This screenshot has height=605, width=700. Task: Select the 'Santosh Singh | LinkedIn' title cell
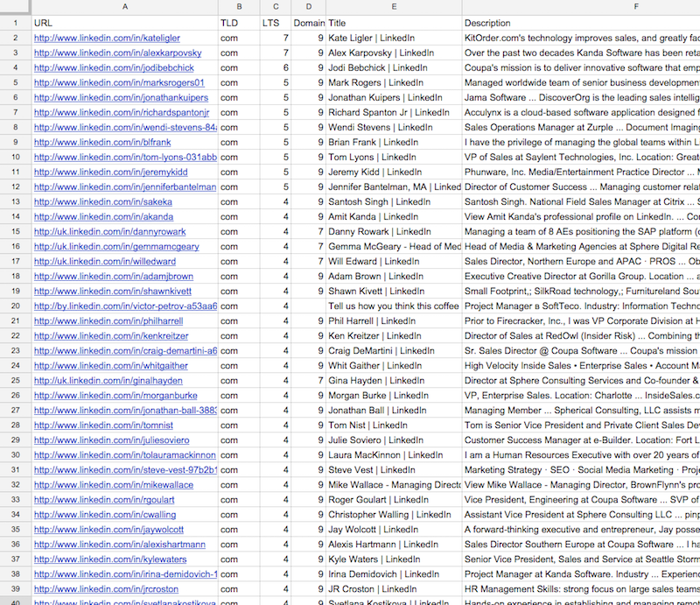pyautogui.click(x=395, y=201)
